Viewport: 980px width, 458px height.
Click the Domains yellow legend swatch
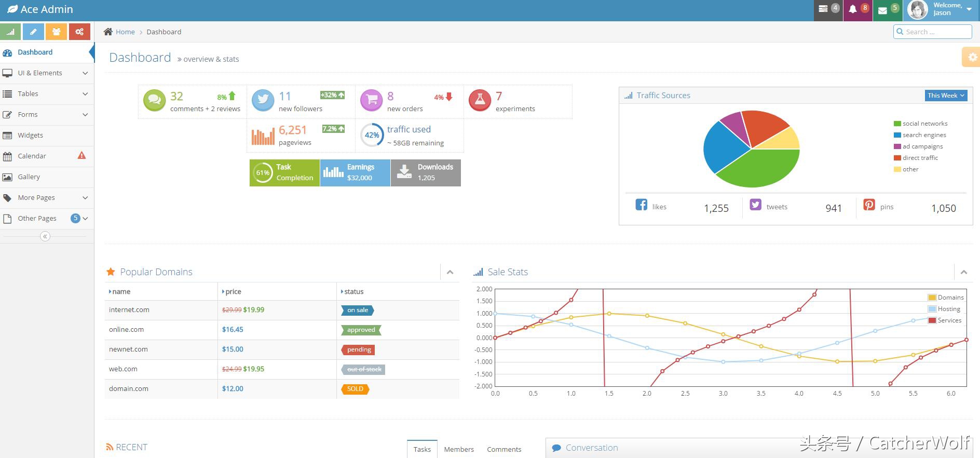(x=932, y=298)
